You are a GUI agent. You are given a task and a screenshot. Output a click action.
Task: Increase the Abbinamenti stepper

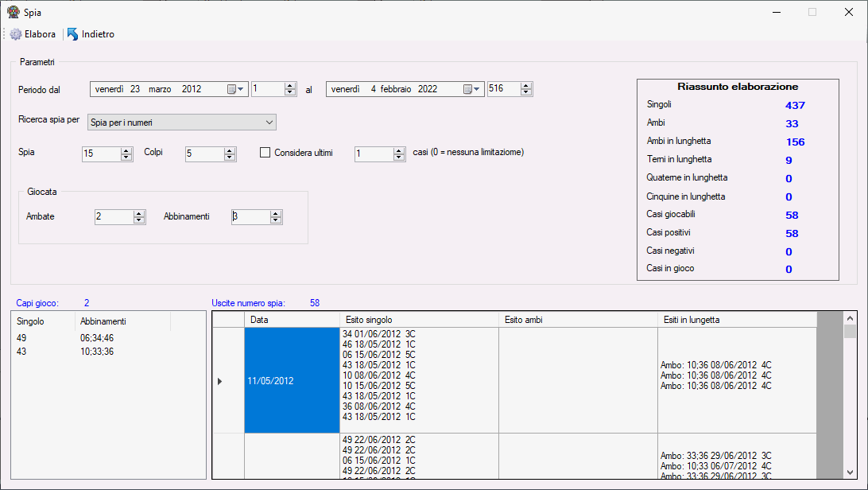276,214
